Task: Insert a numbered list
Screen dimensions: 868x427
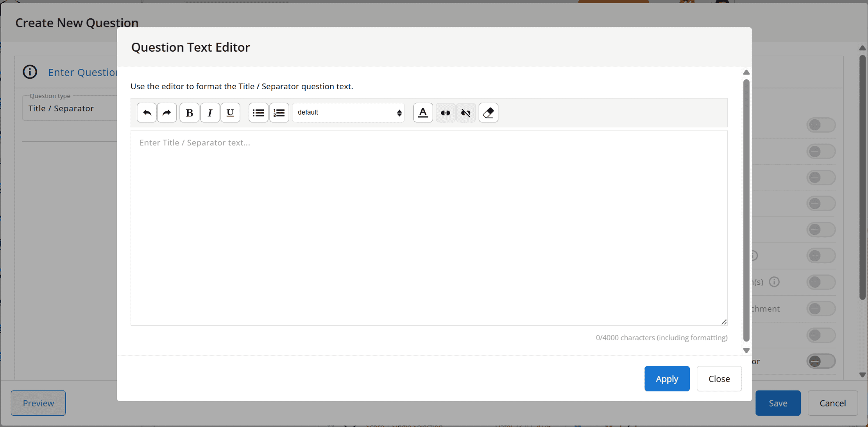Action: [279, 113]
